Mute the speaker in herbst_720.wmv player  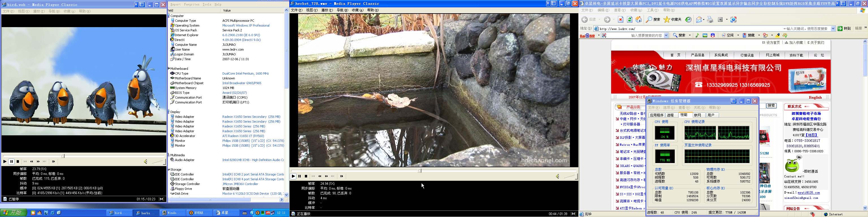tap(557, 176)
